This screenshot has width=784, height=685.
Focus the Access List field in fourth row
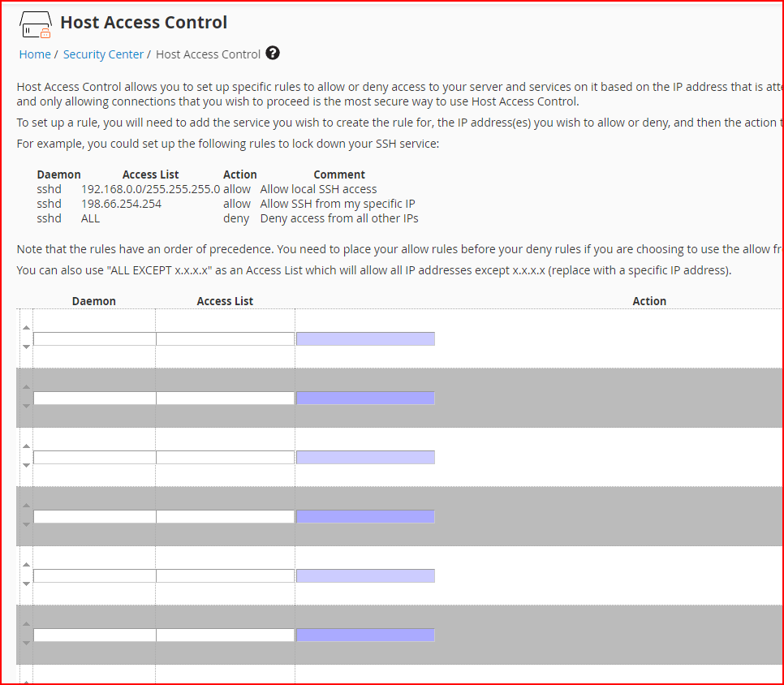tap(225, 517)
